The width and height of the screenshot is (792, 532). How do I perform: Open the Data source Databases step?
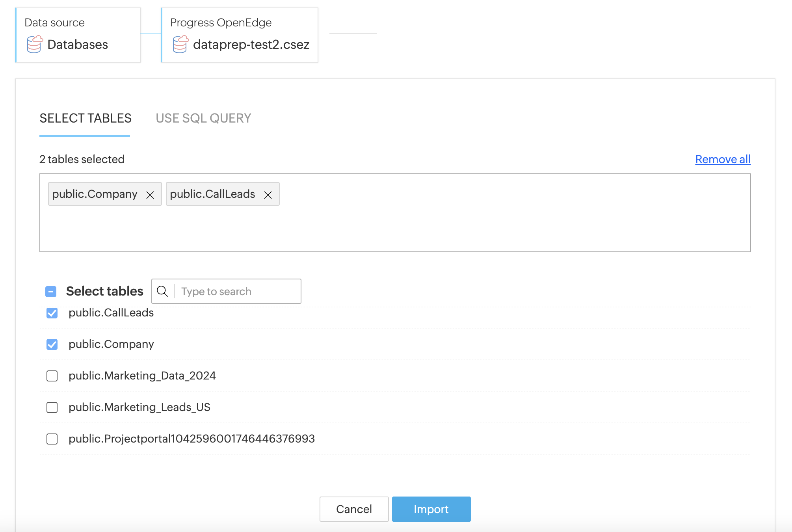coord(78,35)
